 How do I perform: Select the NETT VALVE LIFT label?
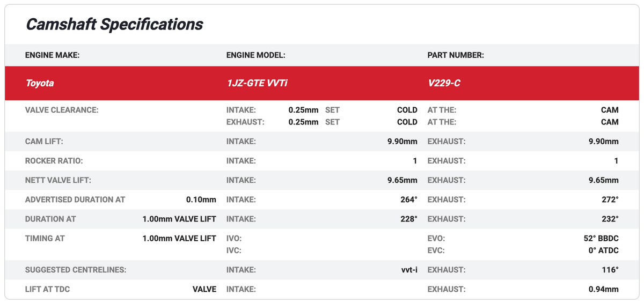tap(62, 180)
